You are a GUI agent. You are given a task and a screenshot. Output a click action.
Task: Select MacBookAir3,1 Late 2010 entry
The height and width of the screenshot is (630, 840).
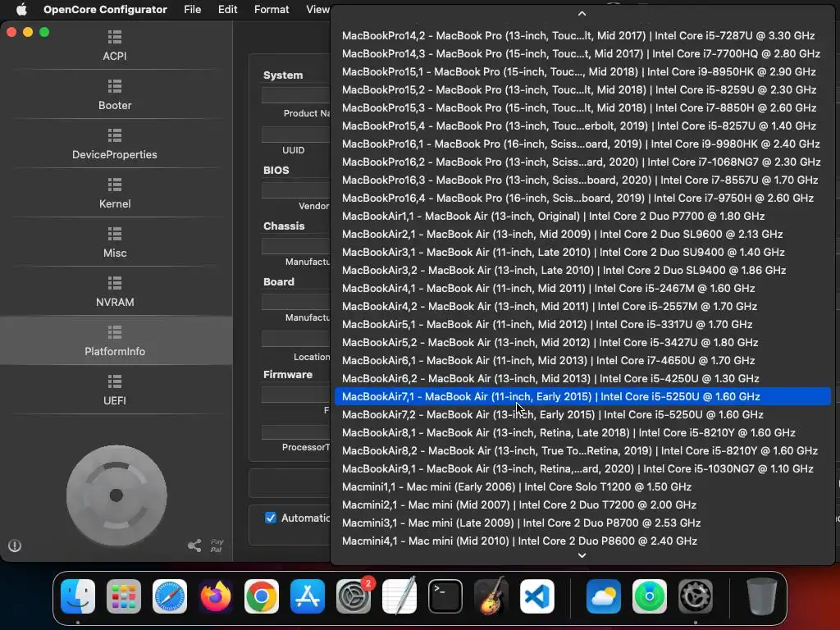coord(582,253)
